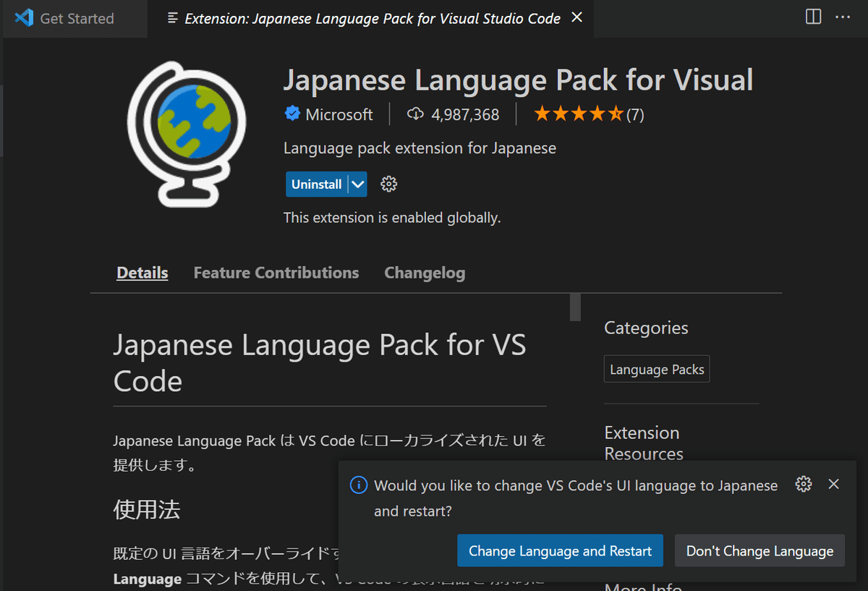The image size is (868, 591).
Task: Split the editor with the layout icon
Action: 814,17
